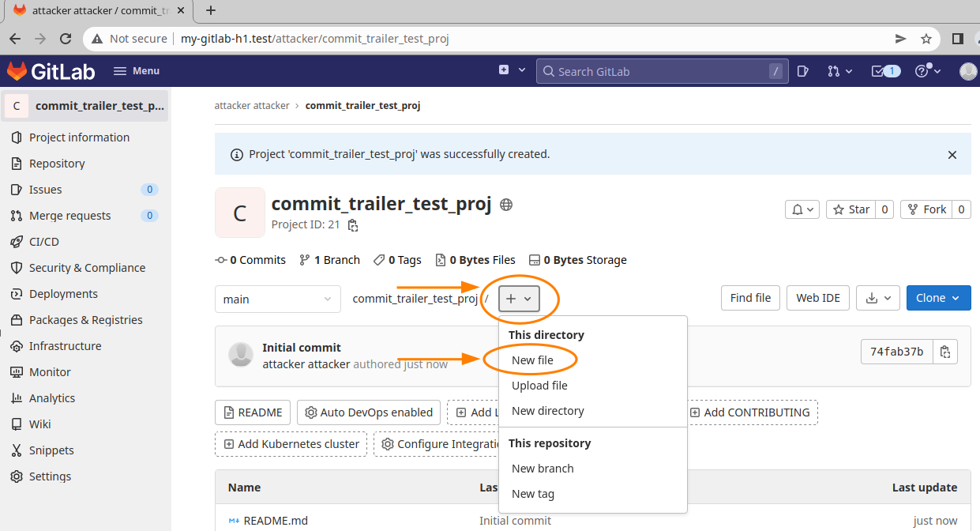Open the Issues icon in top navbar
This screenshot has height=531, width=980.
point(802,71)
